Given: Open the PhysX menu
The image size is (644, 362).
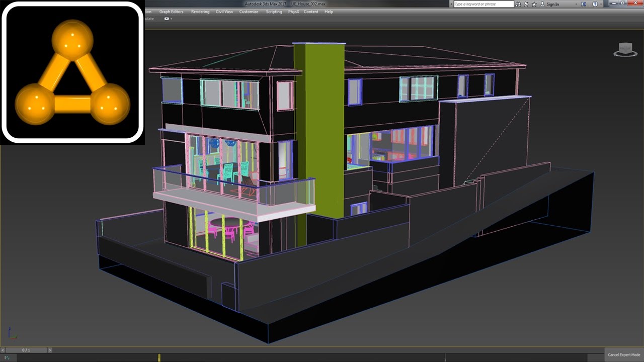Looking at the screenshot, I should point(293,12).
